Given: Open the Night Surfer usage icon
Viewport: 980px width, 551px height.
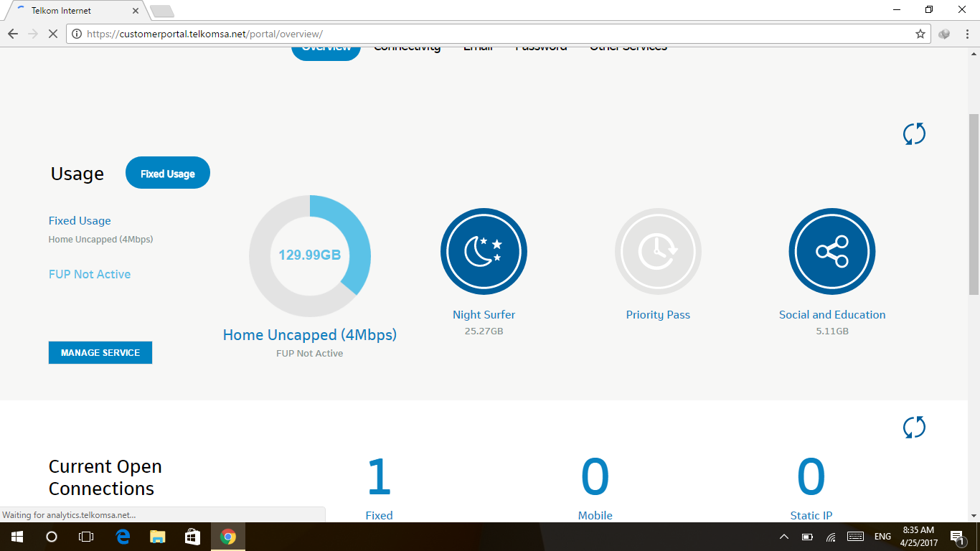Looking at the screenshot, I should coord(484,252).
